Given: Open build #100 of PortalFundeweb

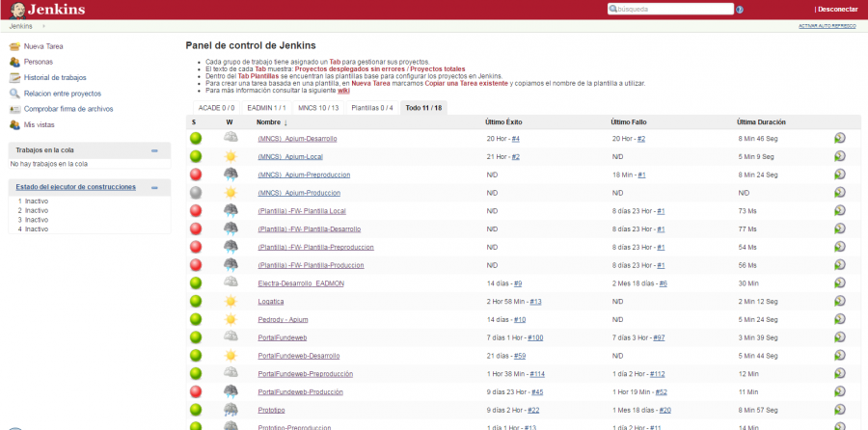Looking at the screenshot, I should [x=535, y=337].
